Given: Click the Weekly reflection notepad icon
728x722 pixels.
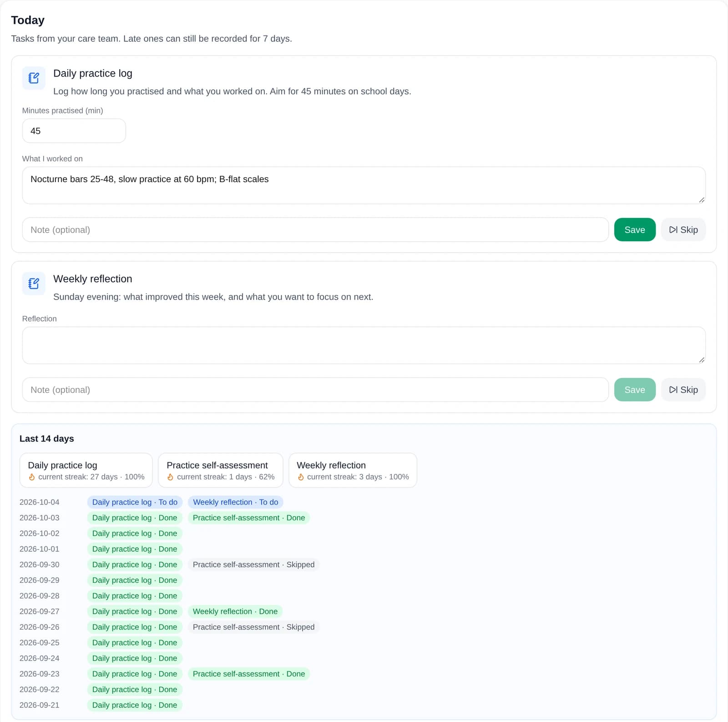Looking at the screenshot, I should click(34, 284).
